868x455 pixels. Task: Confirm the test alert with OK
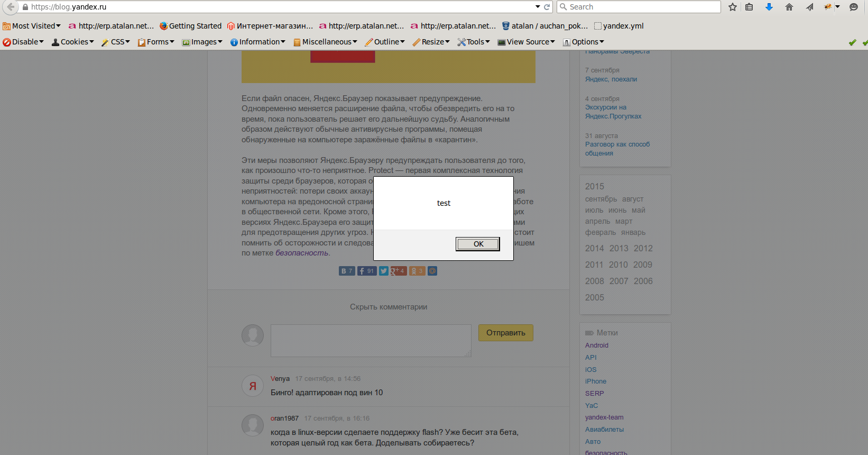[x=478, y=244]
